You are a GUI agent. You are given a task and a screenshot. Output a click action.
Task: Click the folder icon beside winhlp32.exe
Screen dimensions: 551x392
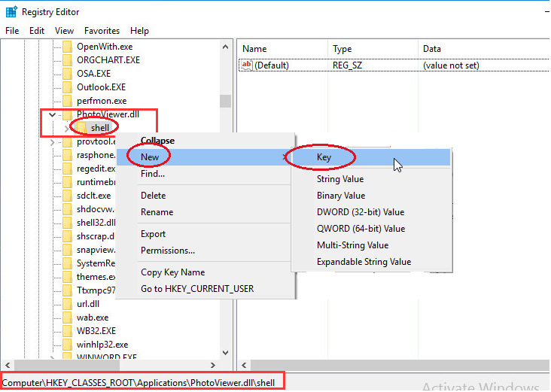click(68, 345)
